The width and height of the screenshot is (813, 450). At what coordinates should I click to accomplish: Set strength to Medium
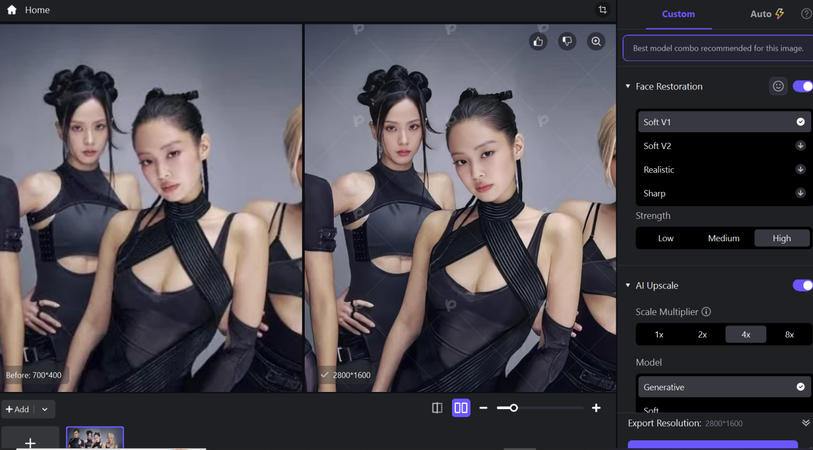[x=723, y=238]
